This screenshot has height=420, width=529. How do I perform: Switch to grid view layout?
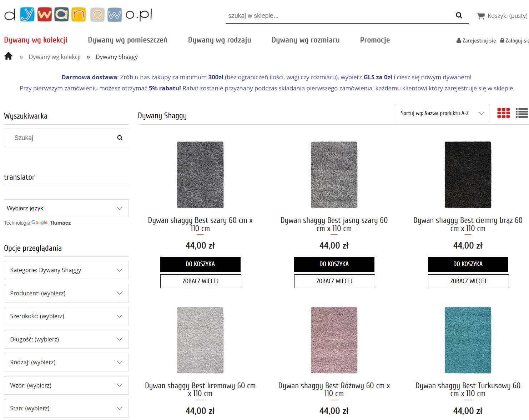point(503,113)
